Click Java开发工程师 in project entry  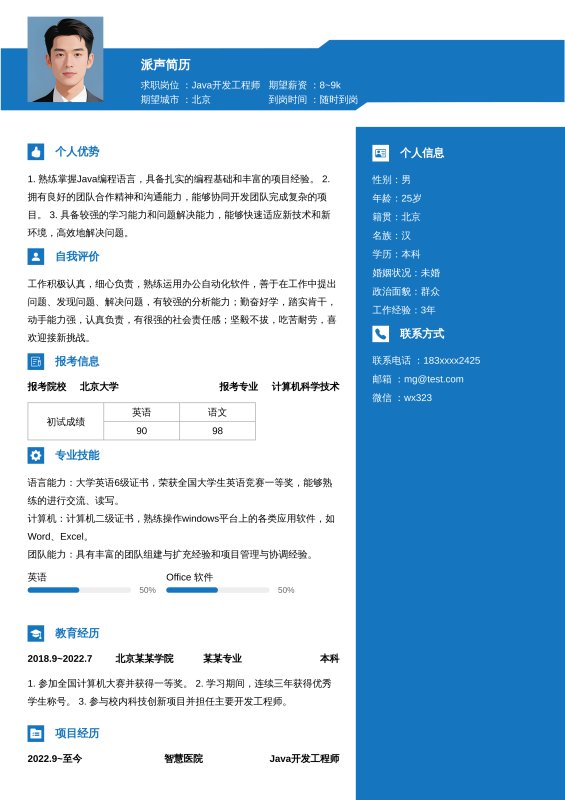pyautogui.click(x=304, y=759)
